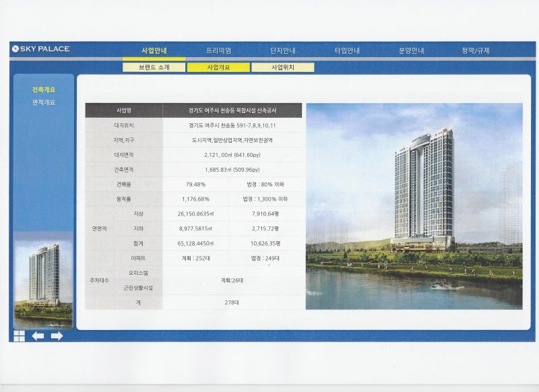Click the 합계 sub-row label
The width and height of the screenshot is (539, 392).
click(138, 243)
